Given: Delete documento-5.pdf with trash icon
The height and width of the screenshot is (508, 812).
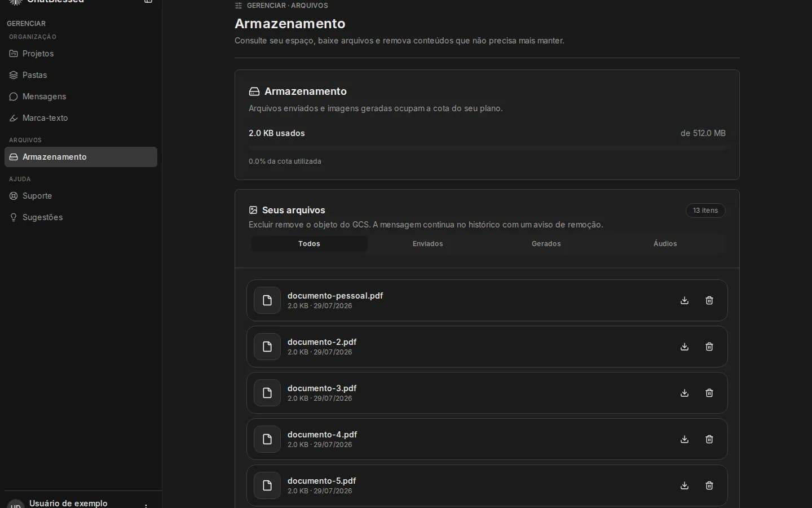Looking at the screenshot, I should tap(709, 485).
